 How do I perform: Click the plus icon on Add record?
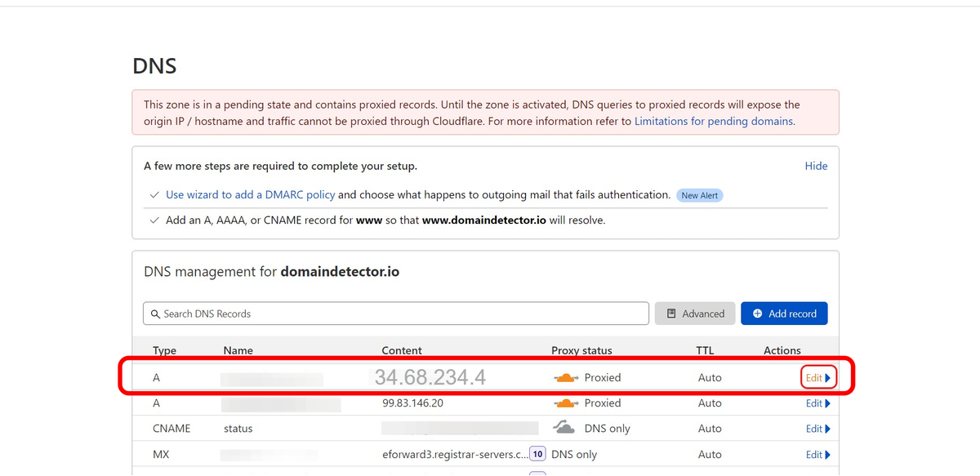[x=757, y=314]
